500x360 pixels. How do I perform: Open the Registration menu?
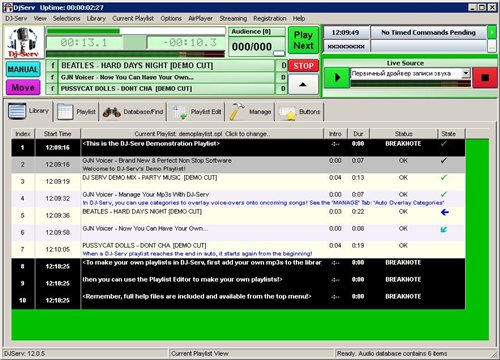click(270, 18)
